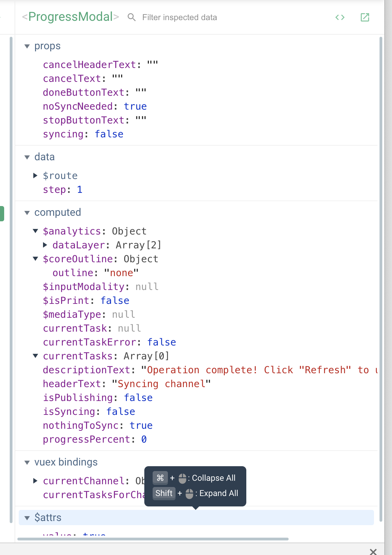
Task: Click the descriptionText string value
Action: pyautogui.click(x=259, y=370)
